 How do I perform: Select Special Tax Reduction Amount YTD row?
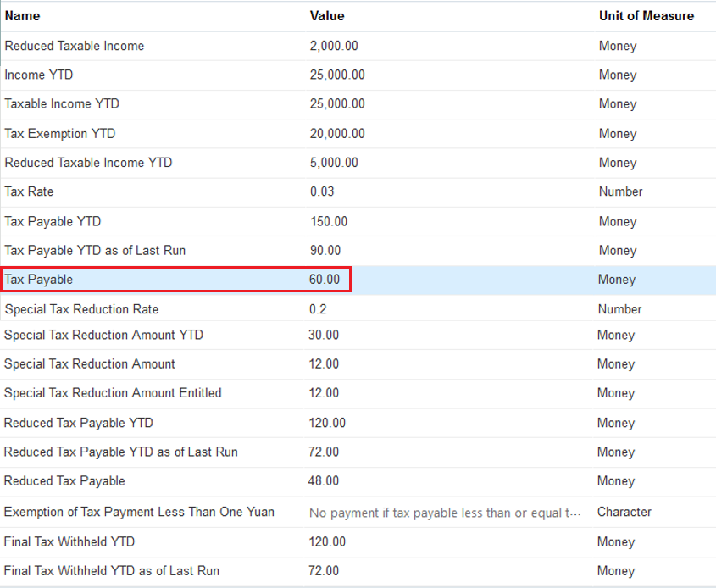point(103,335)
